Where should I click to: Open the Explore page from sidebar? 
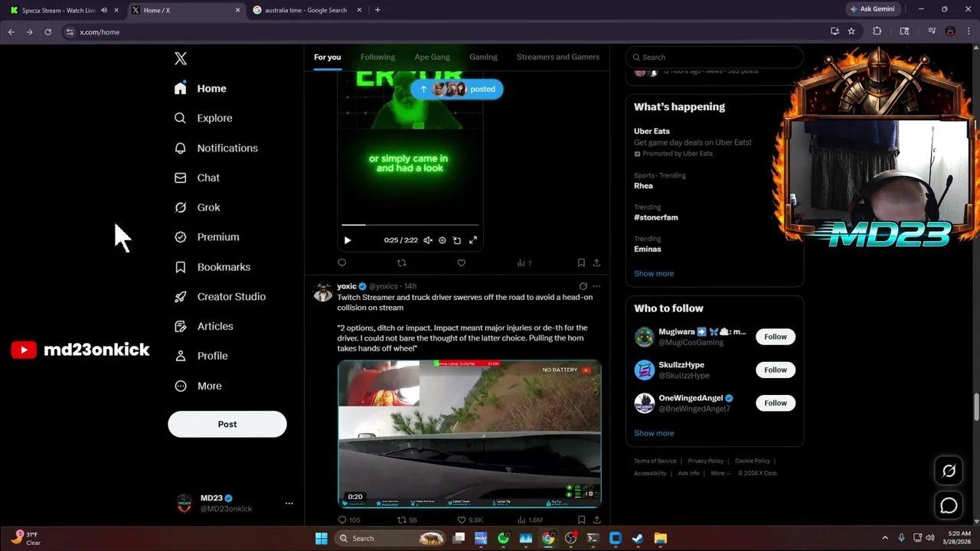tap(204, 118)
